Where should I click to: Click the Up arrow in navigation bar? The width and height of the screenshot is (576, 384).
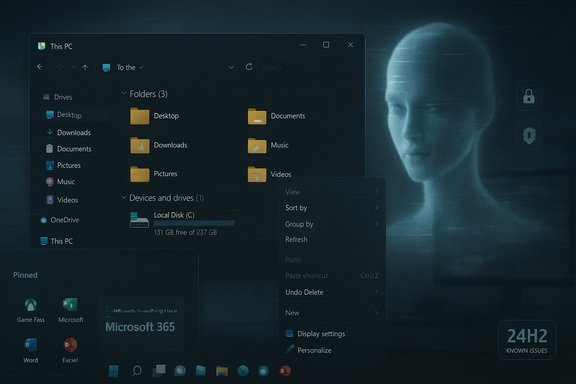click(x=85, y=67)
